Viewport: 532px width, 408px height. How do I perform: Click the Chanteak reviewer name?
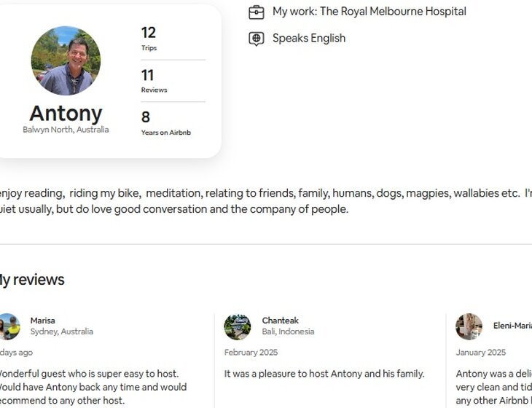pyautogui.click(x=281, y=321)
